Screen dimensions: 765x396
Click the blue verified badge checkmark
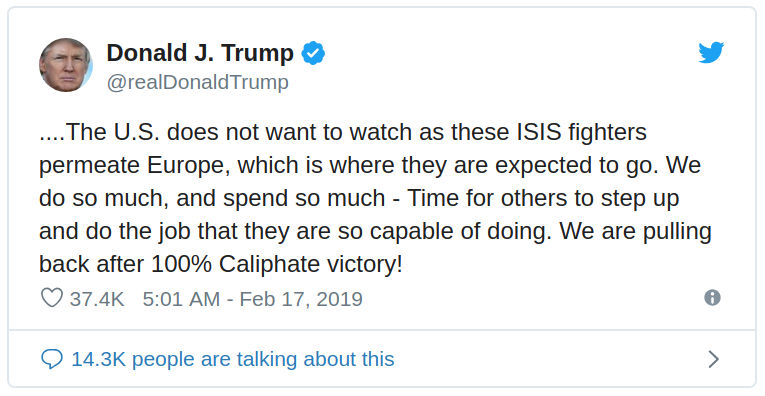tap(313, 53)
